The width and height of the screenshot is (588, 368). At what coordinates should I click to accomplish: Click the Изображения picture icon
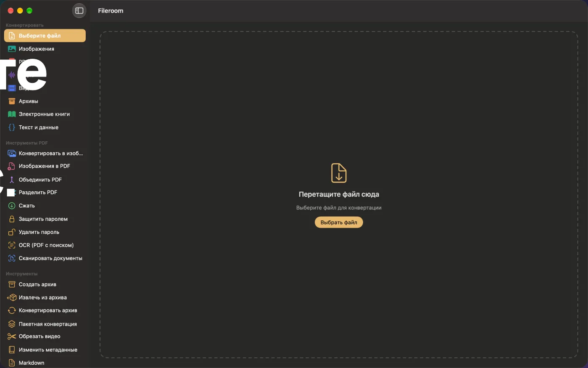12,49
